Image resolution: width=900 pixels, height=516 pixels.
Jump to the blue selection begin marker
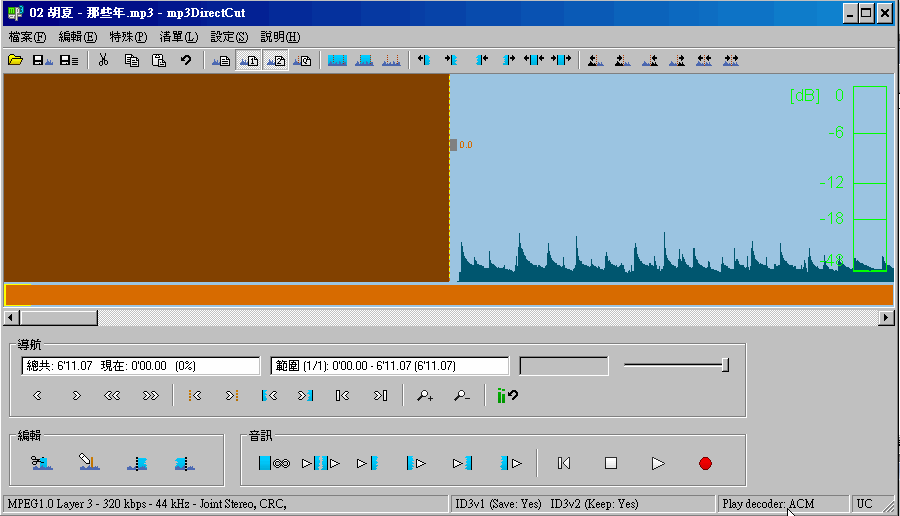point(269,395)
